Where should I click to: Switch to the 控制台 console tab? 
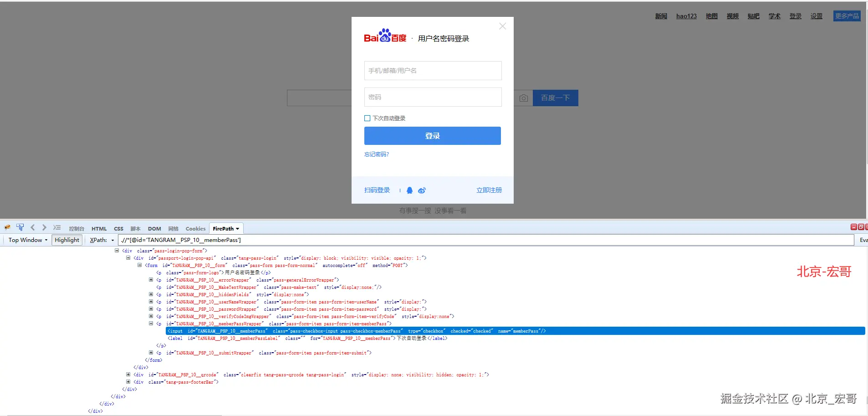pyautogui.click(x=77, y=229)
